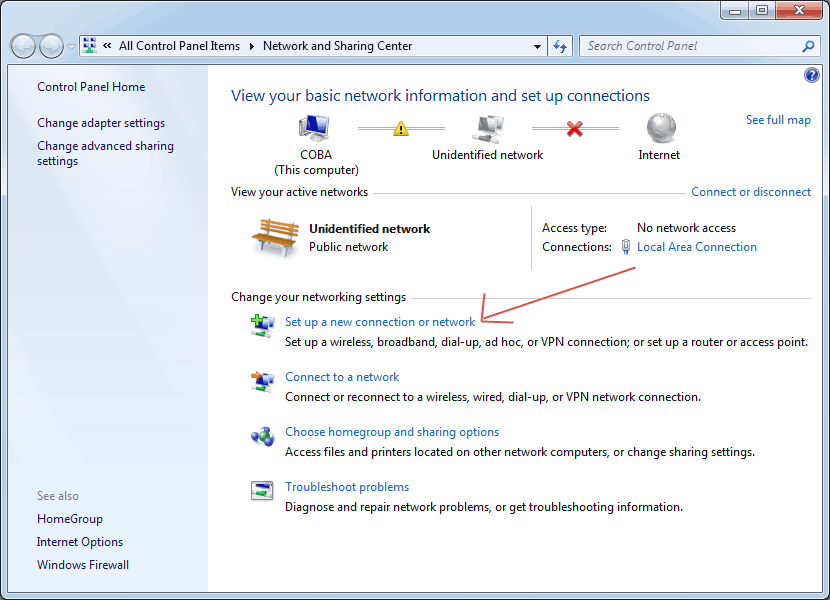Click the search magnifier icon
The height and width of the screenshot is (600, 830).
pos(808,47)
